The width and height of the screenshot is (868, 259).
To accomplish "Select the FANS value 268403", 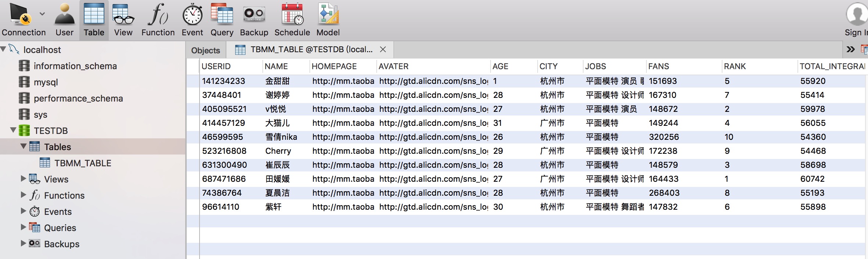I will pyautogui.click(x=684, y=193).
